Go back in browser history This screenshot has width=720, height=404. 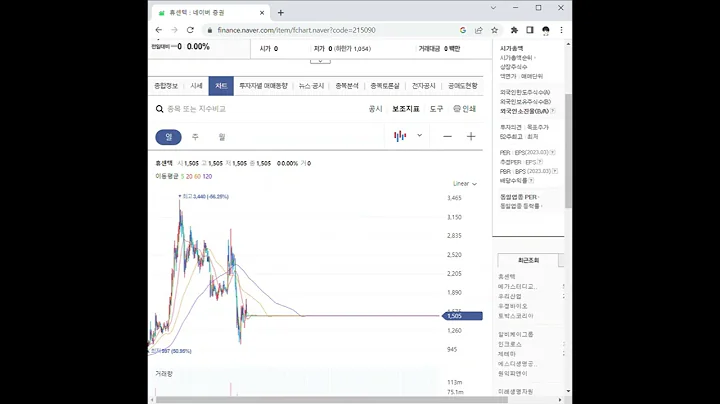[159, 30]
